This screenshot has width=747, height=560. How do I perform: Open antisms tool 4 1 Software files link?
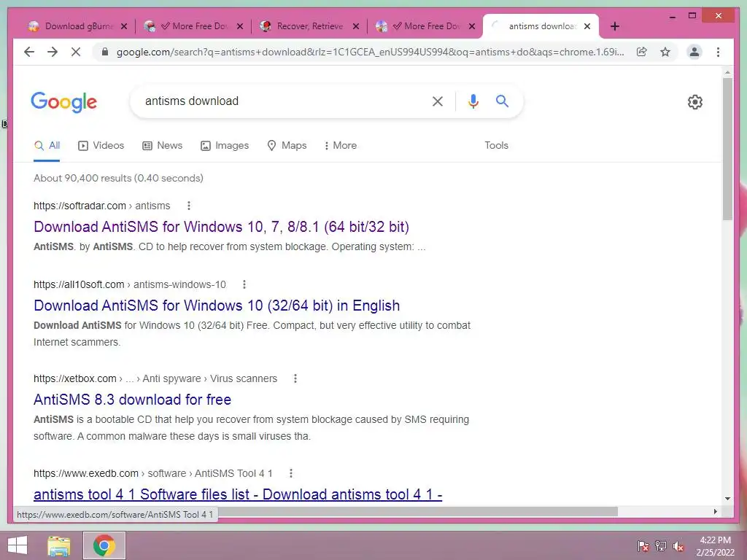238,494
